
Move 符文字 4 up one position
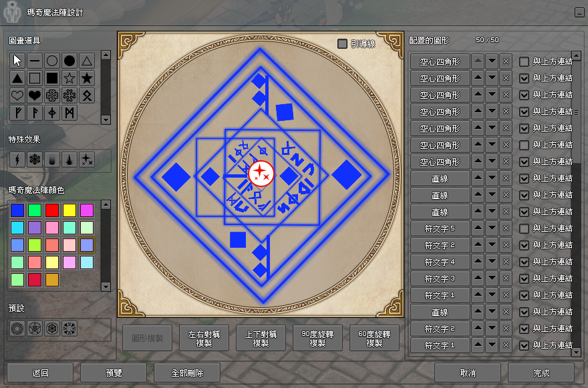click(x=478, y=262)
